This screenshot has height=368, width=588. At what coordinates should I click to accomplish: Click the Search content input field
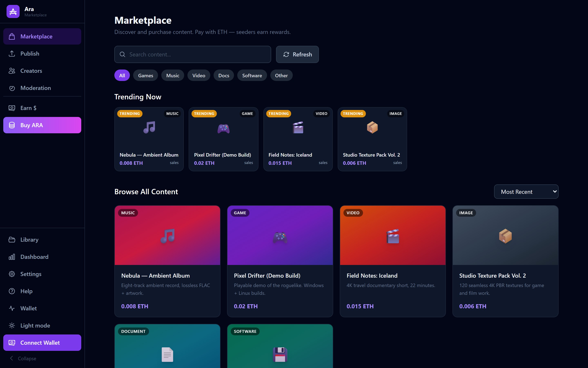193,55
